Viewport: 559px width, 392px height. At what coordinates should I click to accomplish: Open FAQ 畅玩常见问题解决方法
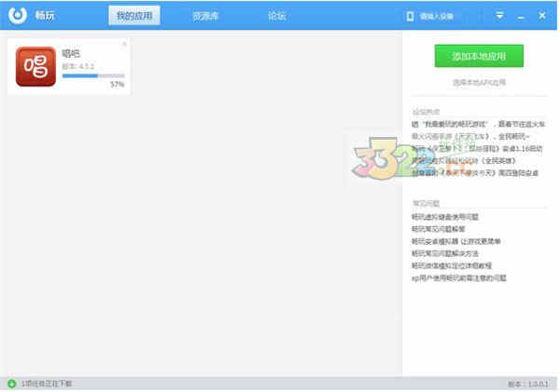[445, 253]
